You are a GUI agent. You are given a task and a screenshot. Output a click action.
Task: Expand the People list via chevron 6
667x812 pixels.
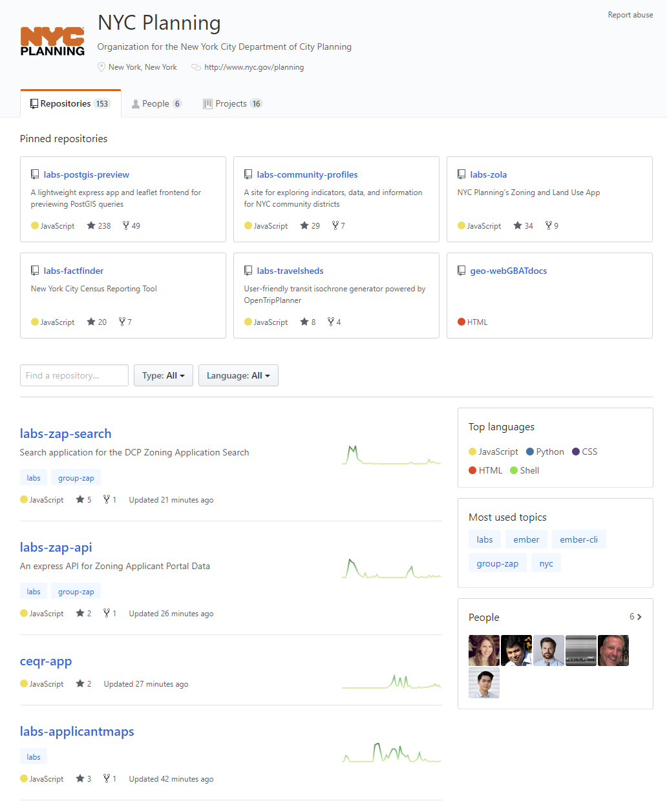tap(636, 617)
